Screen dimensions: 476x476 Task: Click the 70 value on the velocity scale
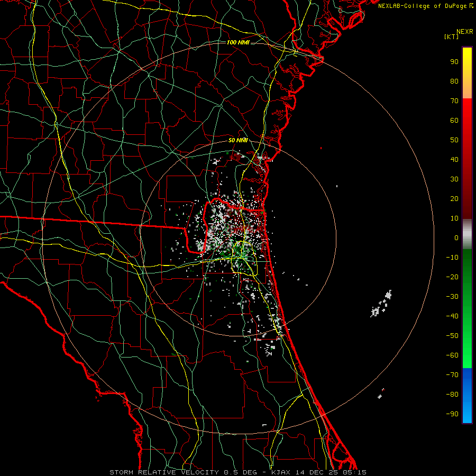click(x=454, y=101)
